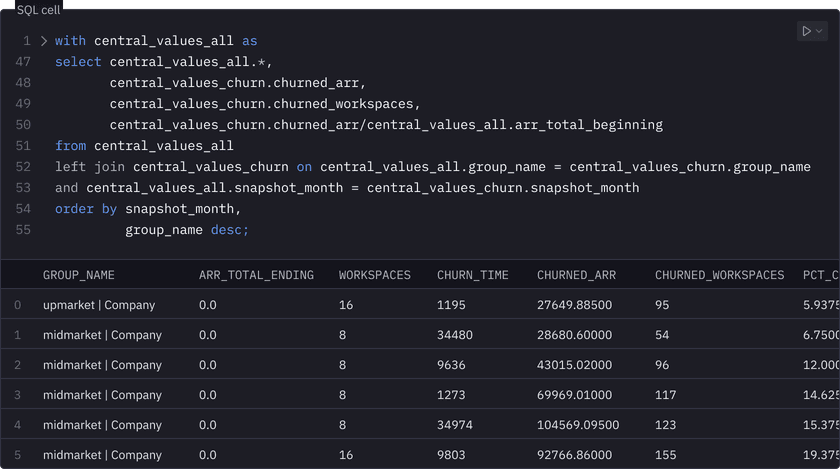This screenshot has width=840, height=469.
Task: Expand the folded code at line 1
Action: pyautogui.click(x=44, y=41)
